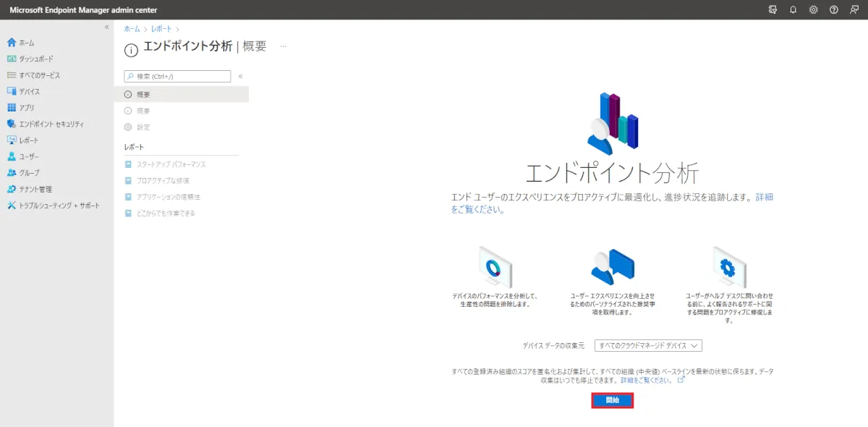This screenshot has height=427, width=868.
Task: Open the 詳細 link after 進捗状況を追跡します
Action: [x=764, y=197]
